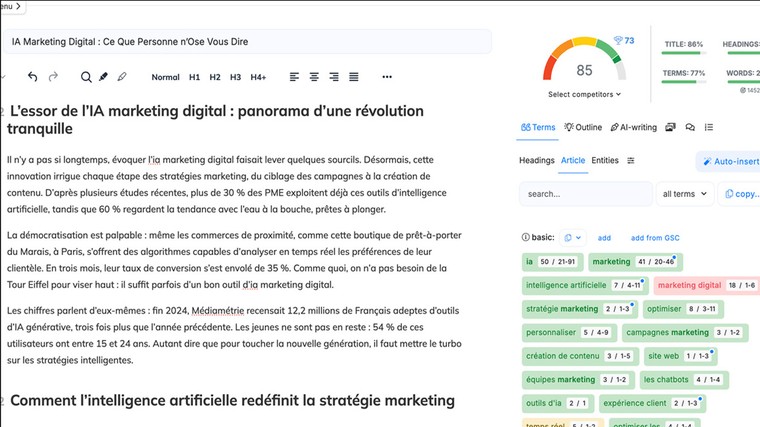This screenshot has height=427, width=760.
Task: Click the article title input field
Action: 247,42
